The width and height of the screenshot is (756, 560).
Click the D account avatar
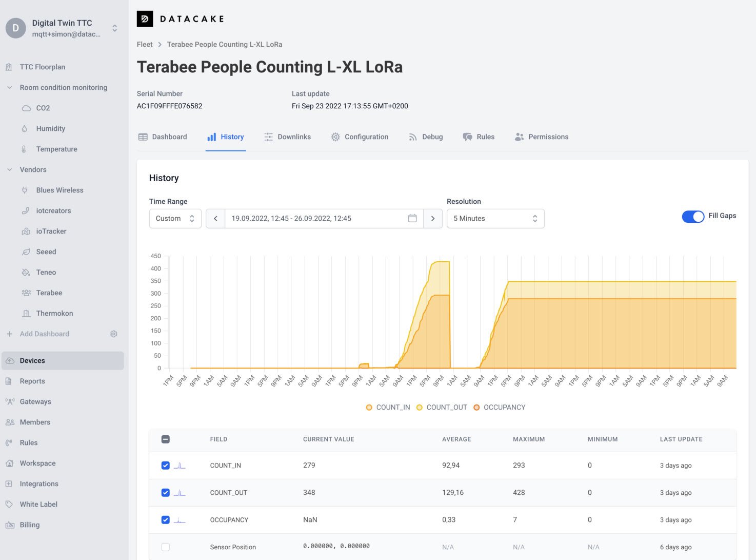(x=15, y=28)
